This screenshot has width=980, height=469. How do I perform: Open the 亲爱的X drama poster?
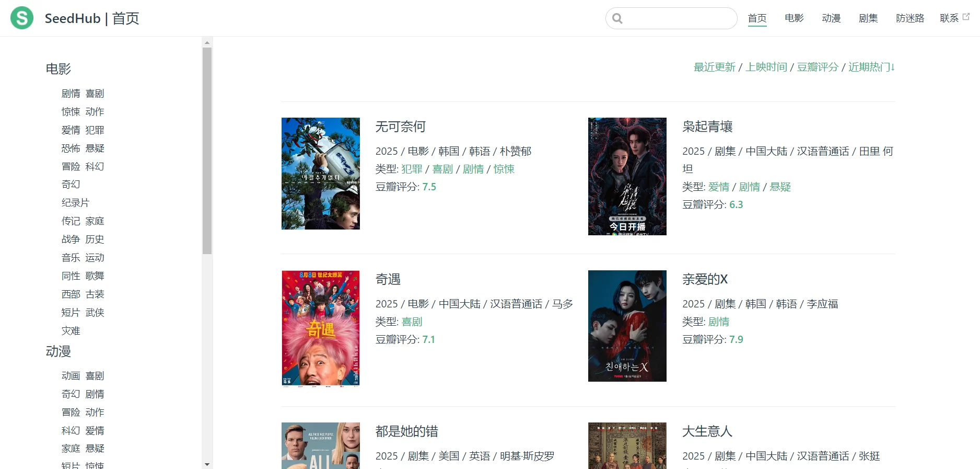tap(627, 326)
